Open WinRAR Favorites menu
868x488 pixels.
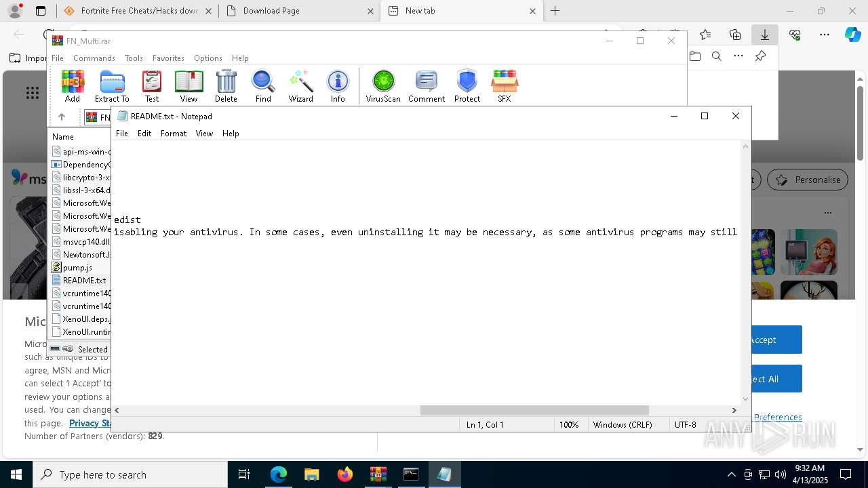pos(168,58)
